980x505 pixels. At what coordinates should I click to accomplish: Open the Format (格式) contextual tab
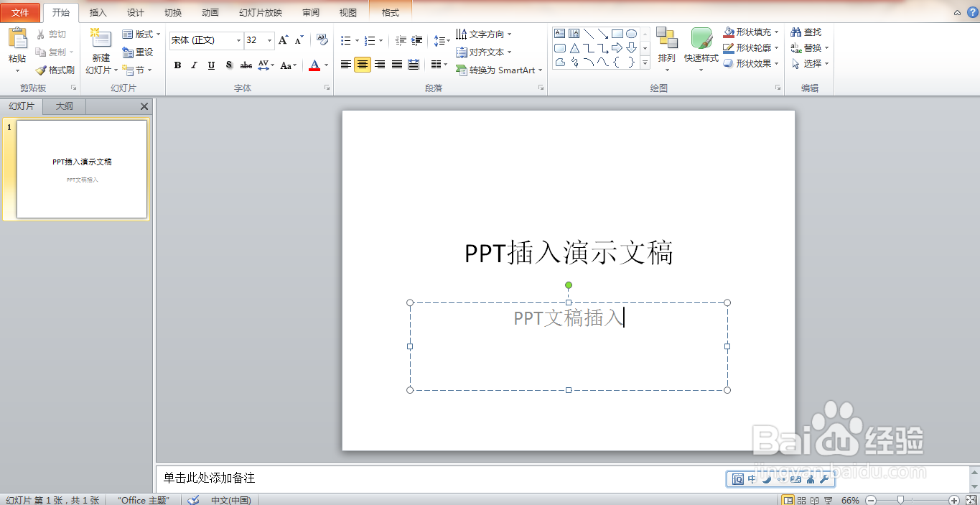pos(391,13)
